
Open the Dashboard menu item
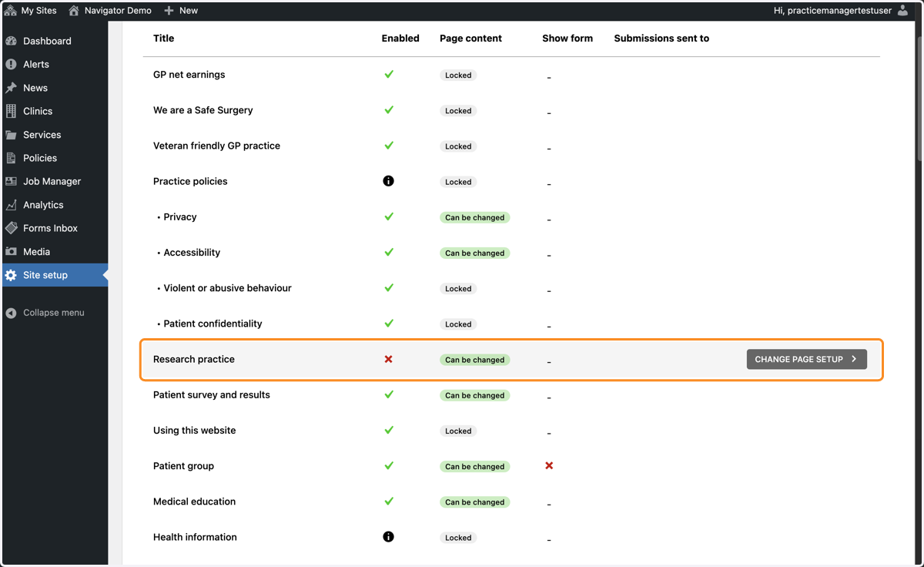tap(54, 41)
